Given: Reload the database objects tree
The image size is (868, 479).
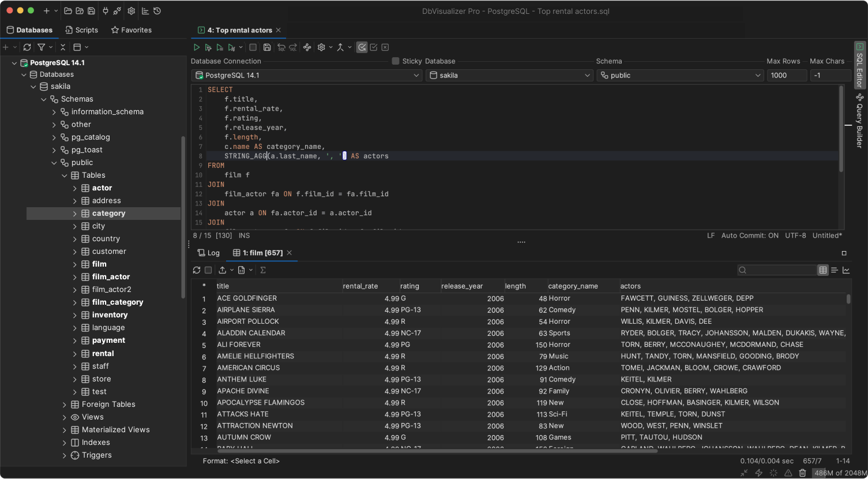Looking at the screenshot, I should tap(27, 47).
